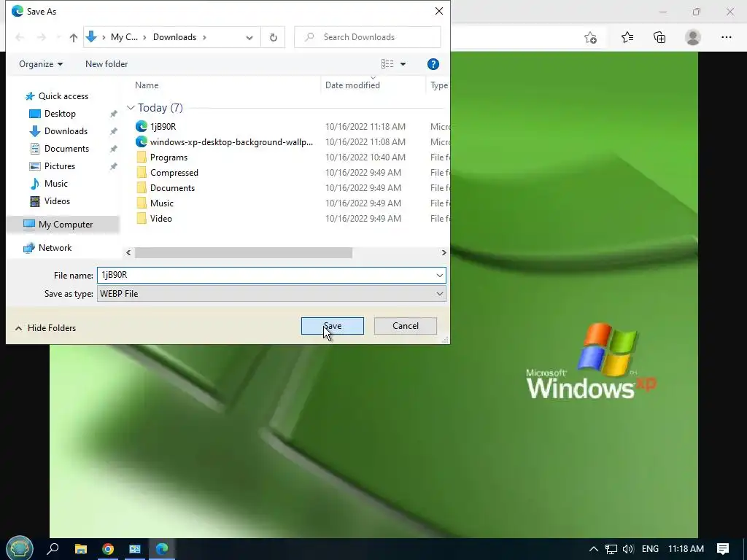This screenshot has width=747, height=560.
Task: Open Videos in the navigation pane
Action: tap(57, 201)
